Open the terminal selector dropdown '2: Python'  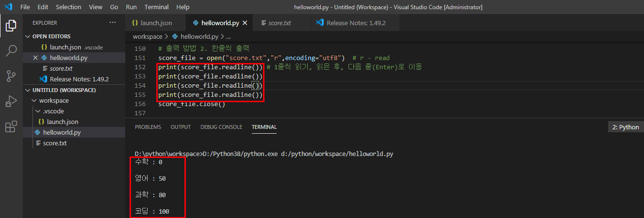[x=626, y=127]
